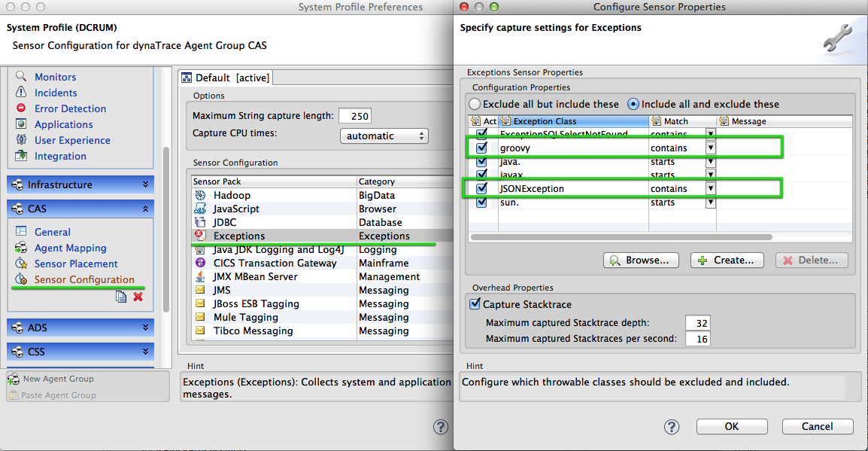868x451 pixels.
Task: Open General settings under CAS
Action: (x=52, y=232)
